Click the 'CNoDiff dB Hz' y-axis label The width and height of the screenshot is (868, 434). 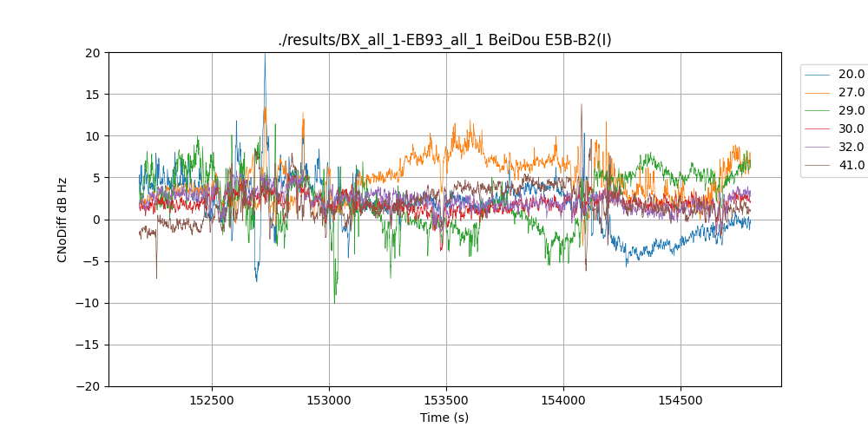click(62, 220)
